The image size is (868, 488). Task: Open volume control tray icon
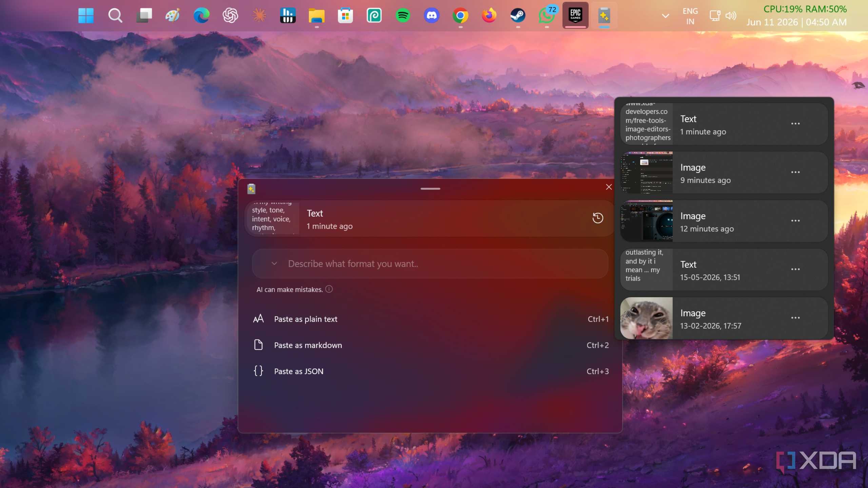coord(731,16)
